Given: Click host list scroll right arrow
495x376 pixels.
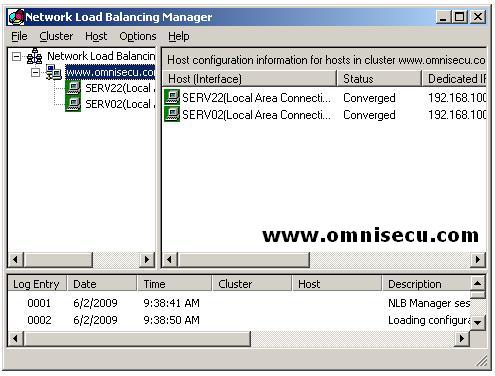Looking at the screenshot, I should click(x=478, y=260).
